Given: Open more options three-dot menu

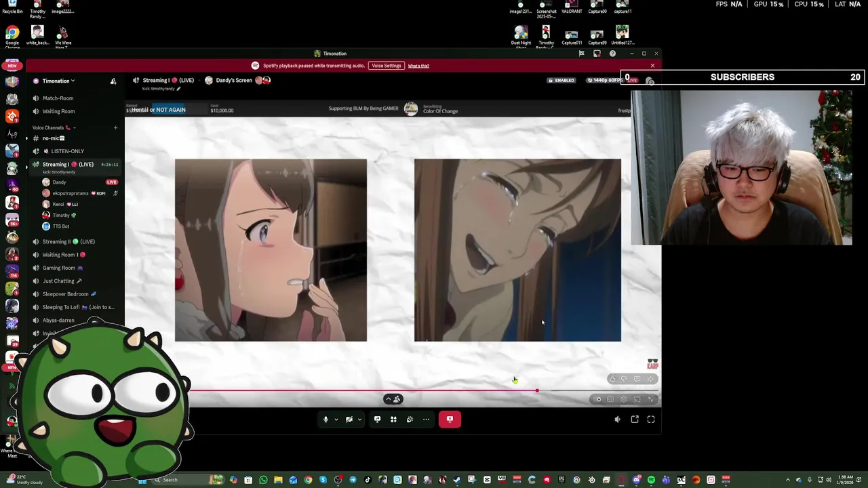Looking at the screenshot, I should coord(426,420).
